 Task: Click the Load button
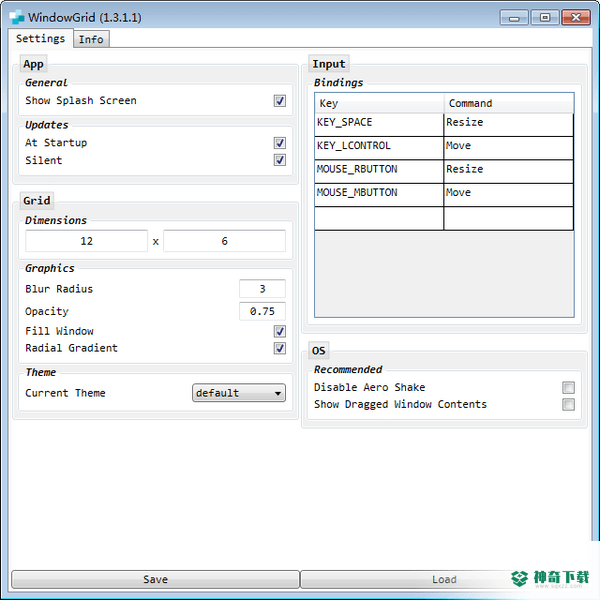pyautogui.click(x=444, y=579)
